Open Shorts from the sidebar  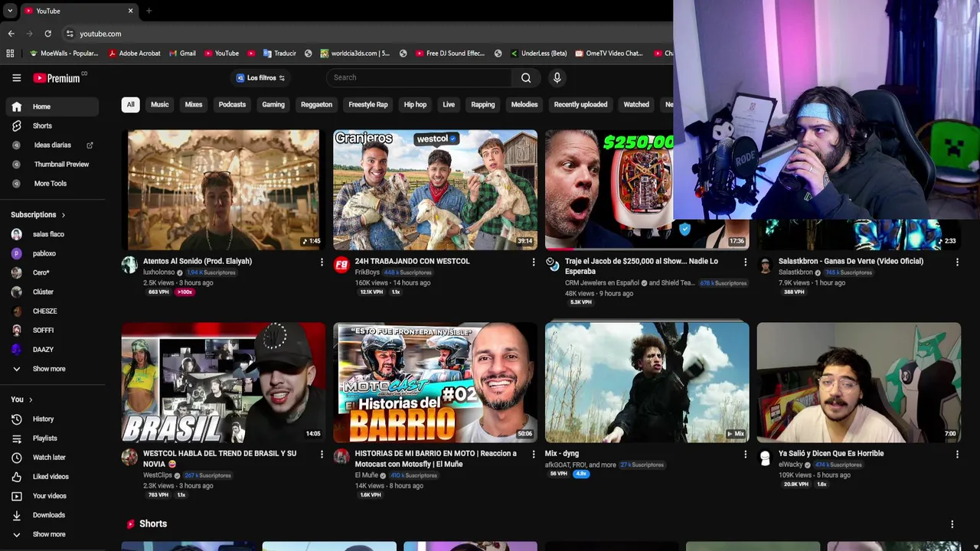click(52, 126)
